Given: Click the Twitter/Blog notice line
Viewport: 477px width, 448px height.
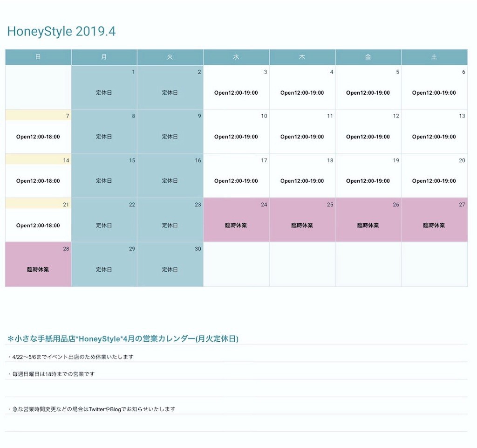Looking at the screenshot, I should (92, 409).
